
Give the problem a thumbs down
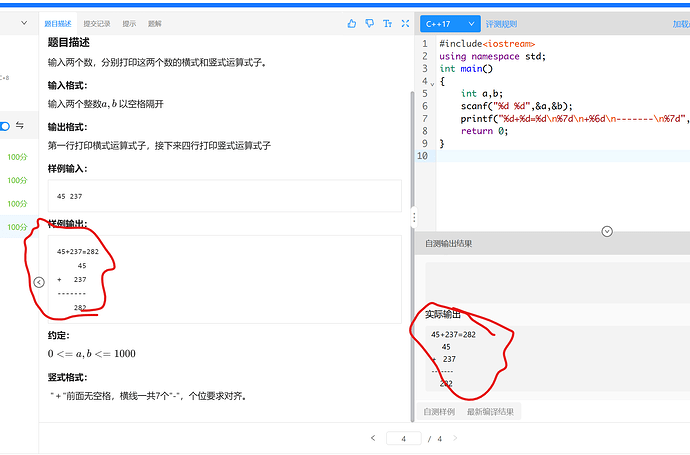coord(370,24)
